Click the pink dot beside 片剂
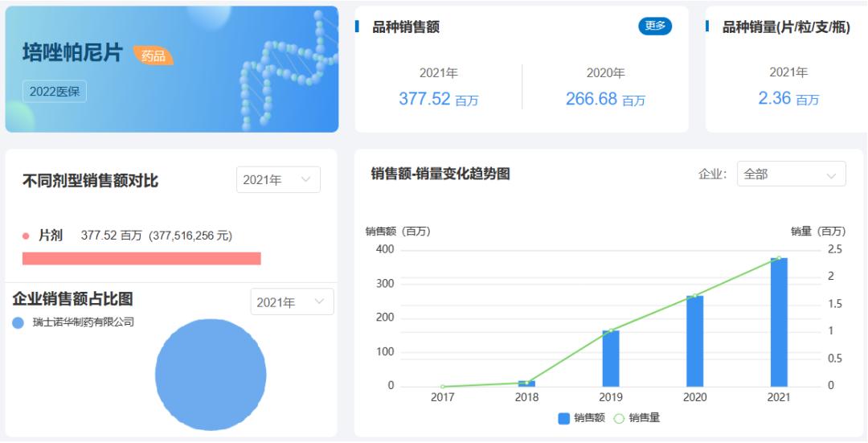The width and height of the screenshot is (868, 443). (26, 236)
